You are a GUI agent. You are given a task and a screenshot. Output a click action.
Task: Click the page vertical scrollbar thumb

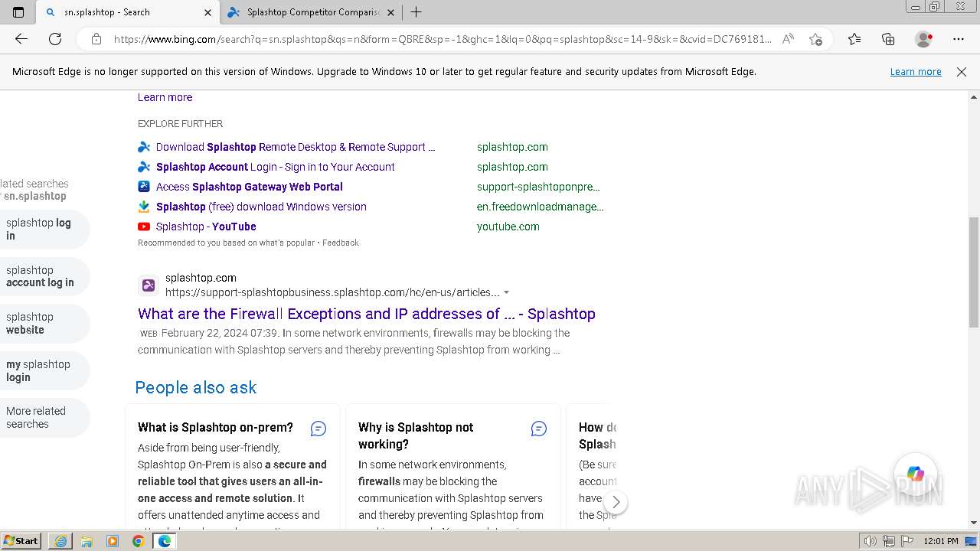pyautogui.click(x=974, y=272)
